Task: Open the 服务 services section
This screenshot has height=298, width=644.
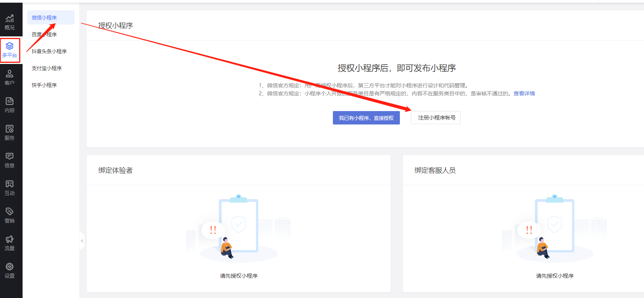Action: (10, 133)
